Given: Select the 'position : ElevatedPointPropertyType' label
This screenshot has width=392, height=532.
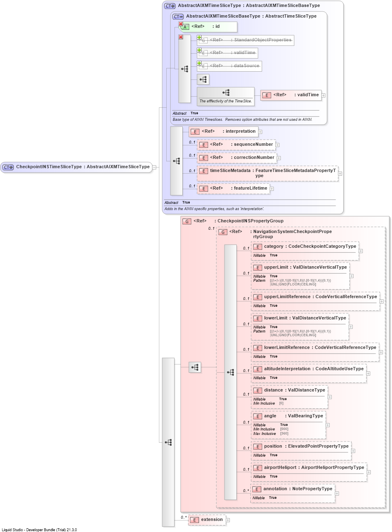Looking at the screenshot, I should click(306, 446).
